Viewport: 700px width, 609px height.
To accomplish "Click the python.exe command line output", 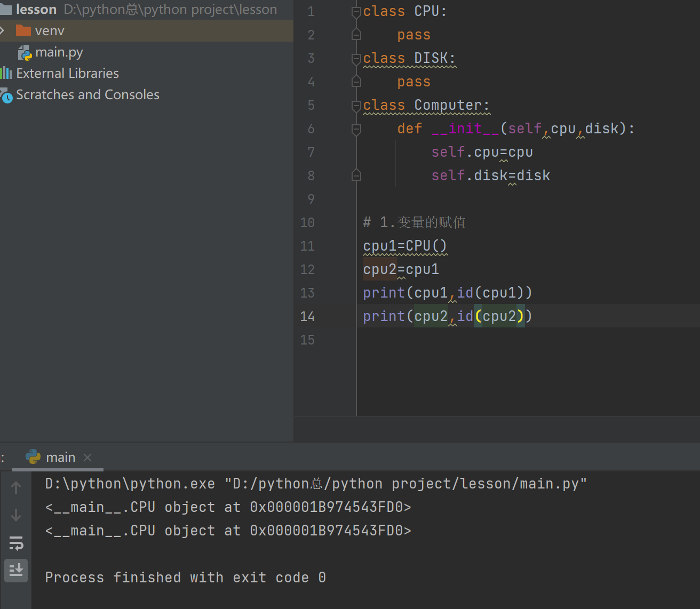I will (316, 484).
